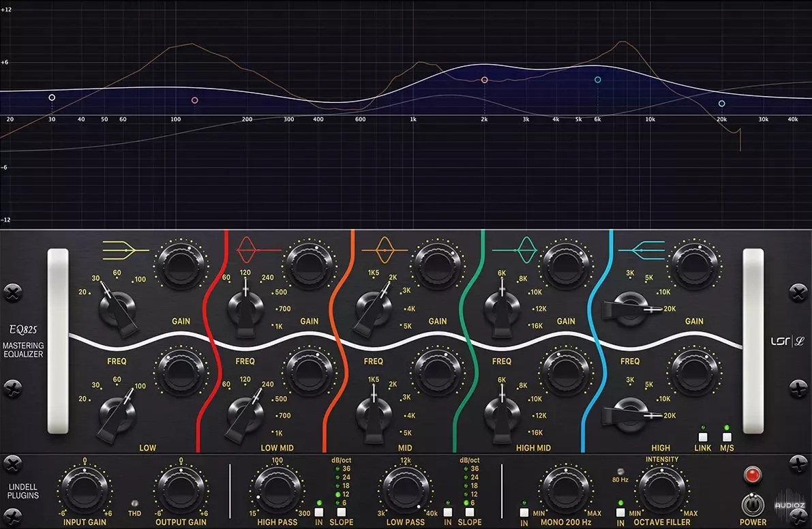Toggle the Mono 200 Hz IN button
This screenshot has width=812, height=529.
coord(524,513)
